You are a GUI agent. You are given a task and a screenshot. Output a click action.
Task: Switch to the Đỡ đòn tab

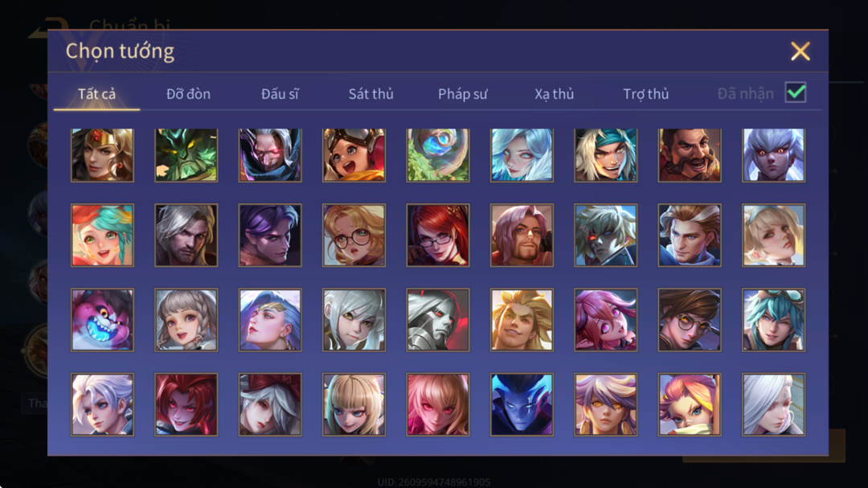click(188, 93)
